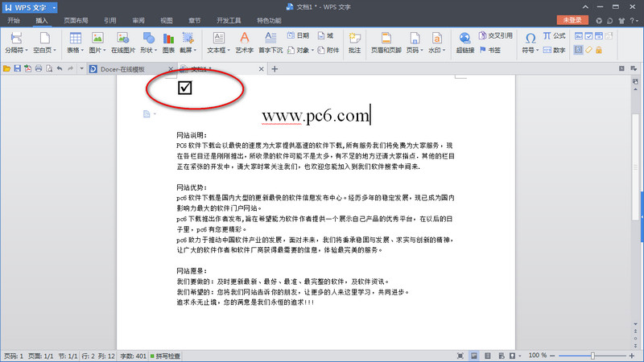Click the 艺术字 WordArt icon

tap(244, 39)
